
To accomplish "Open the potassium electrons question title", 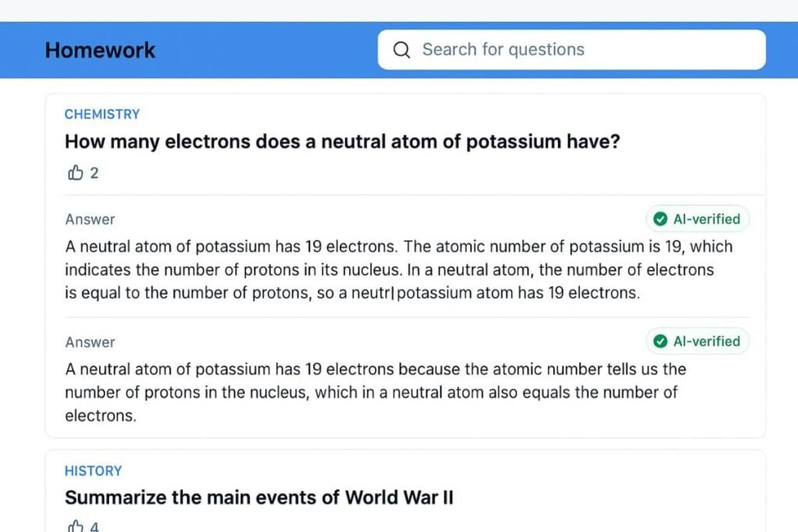I will coord(342,142).
